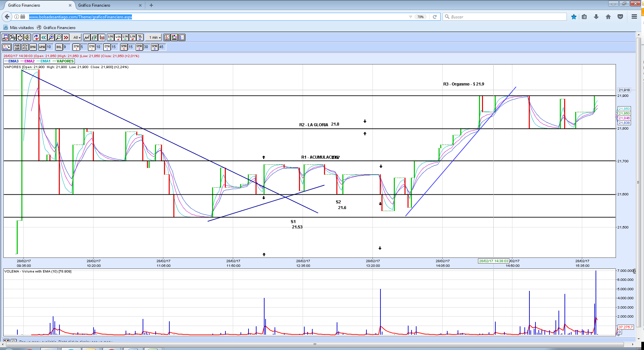
Task: Open the All range dropdown
Action: 77,37
